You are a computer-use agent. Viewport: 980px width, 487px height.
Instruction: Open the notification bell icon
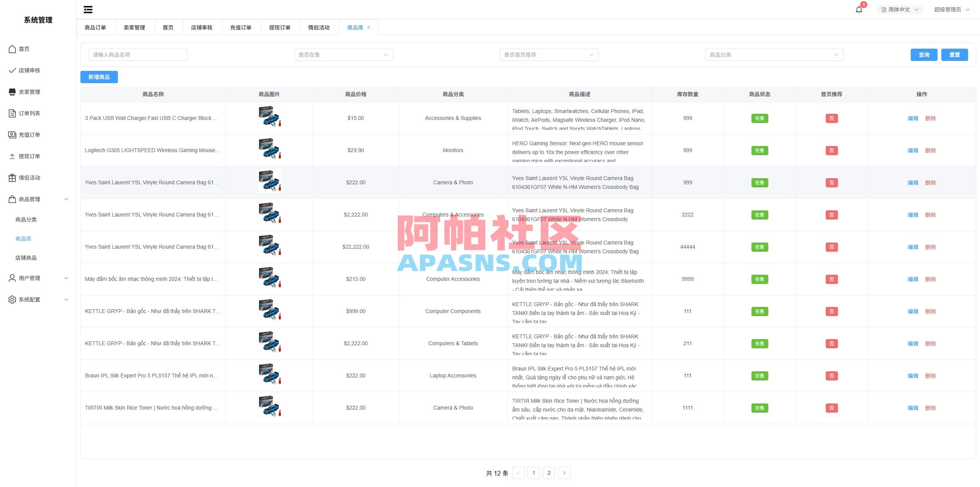pyautogui.click(x=859, y=9)
